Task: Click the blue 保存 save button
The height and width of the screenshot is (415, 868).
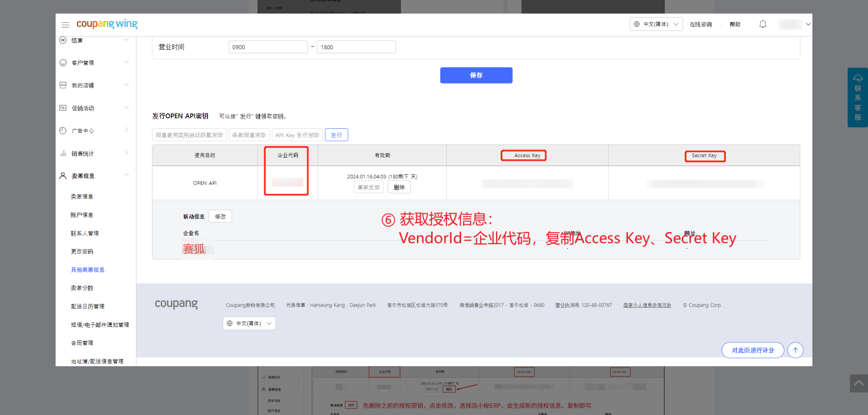Action: pyautogui.click(x=476, y=75)
